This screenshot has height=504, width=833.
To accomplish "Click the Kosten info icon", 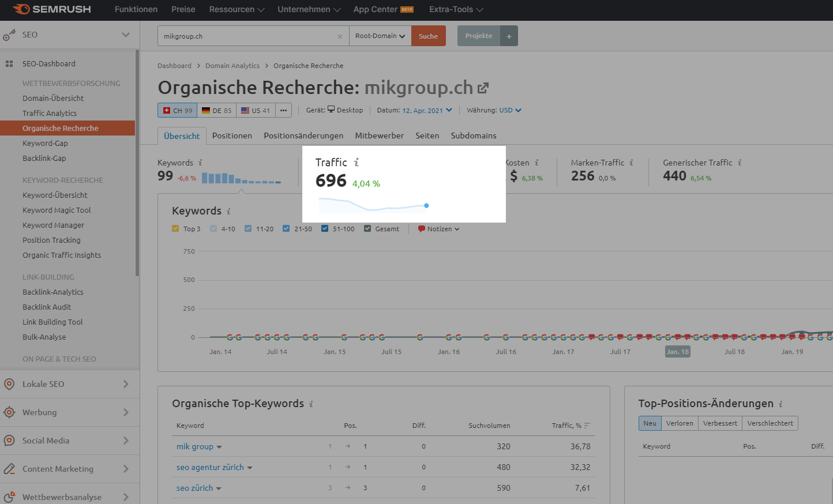I will coord(536,163).
